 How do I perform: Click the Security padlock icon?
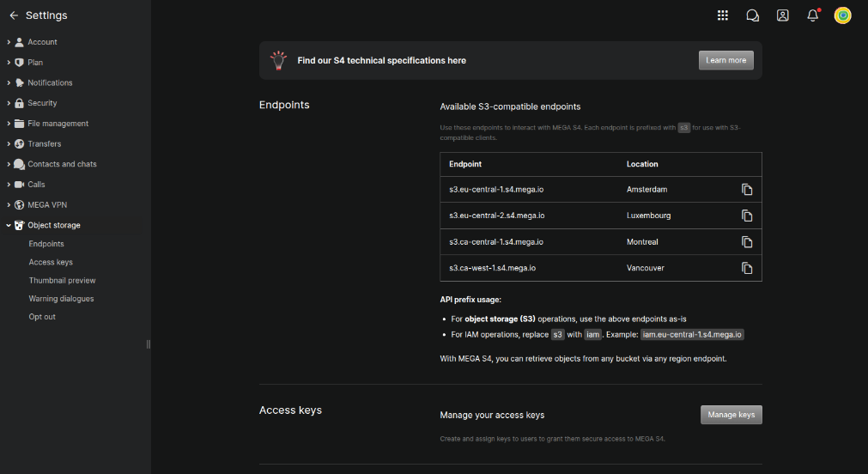click(20, 103)
